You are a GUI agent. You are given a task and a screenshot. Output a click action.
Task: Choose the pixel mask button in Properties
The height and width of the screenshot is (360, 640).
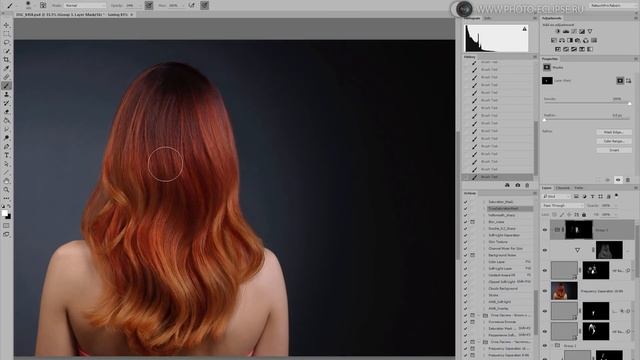coord(620,81)
